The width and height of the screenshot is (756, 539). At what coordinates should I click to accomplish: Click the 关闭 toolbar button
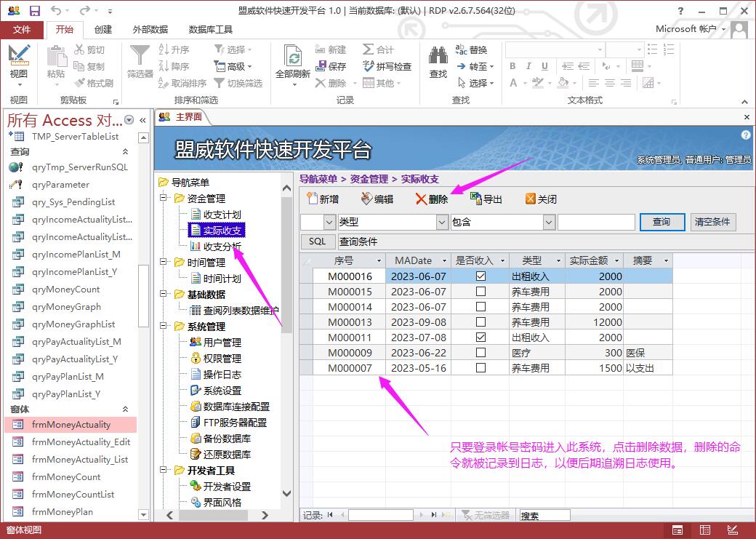[541, 199]
